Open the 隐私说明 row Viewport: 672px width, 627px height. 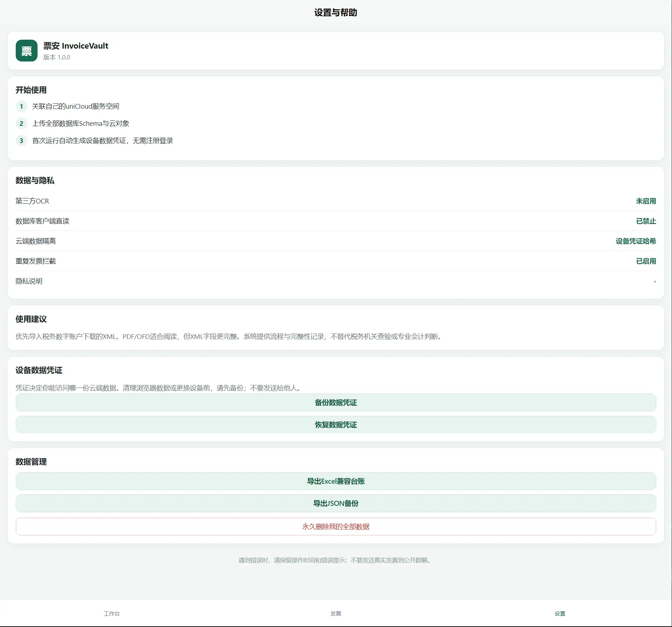click(x=336, y=281)
